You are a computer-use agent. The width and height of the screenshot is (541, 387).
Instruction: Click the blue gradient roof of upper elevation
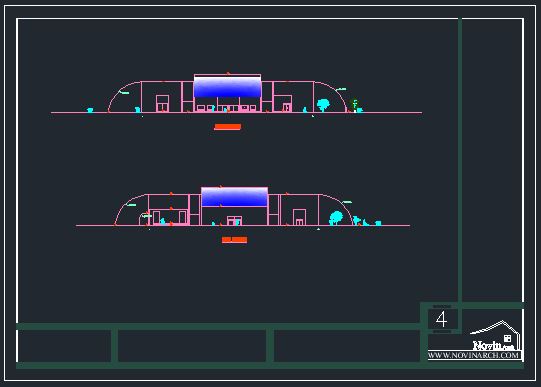(227, 87)
